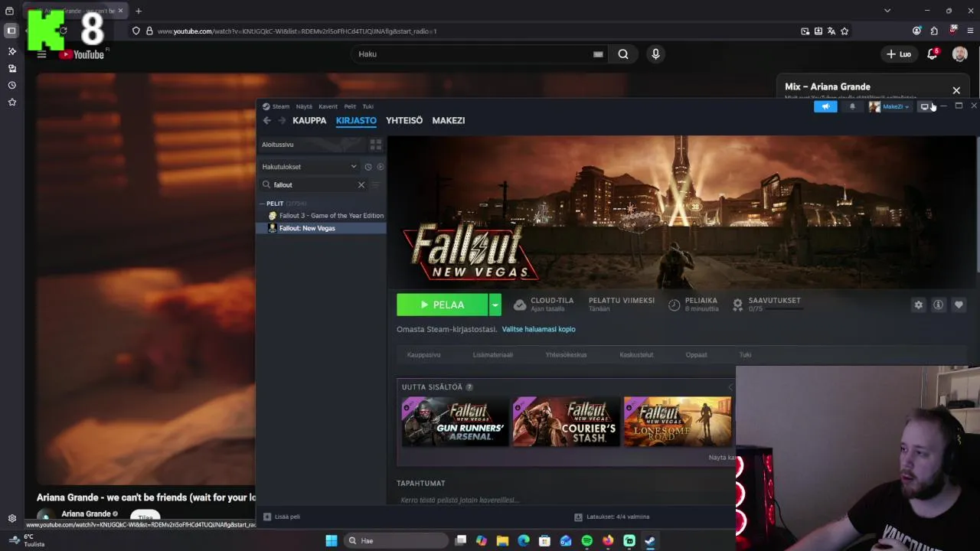The width and height of the screenshot is (980, 551).
Task: Click the Aloitussivu home button
Action: click(312, 144)
